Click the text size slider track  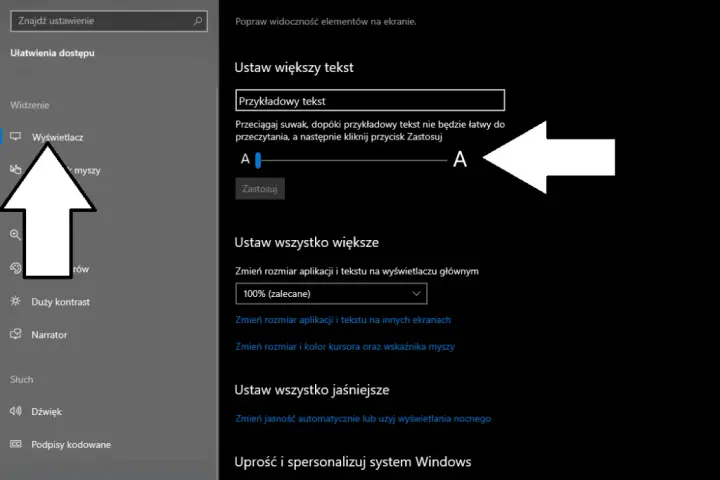click(352, 160)
